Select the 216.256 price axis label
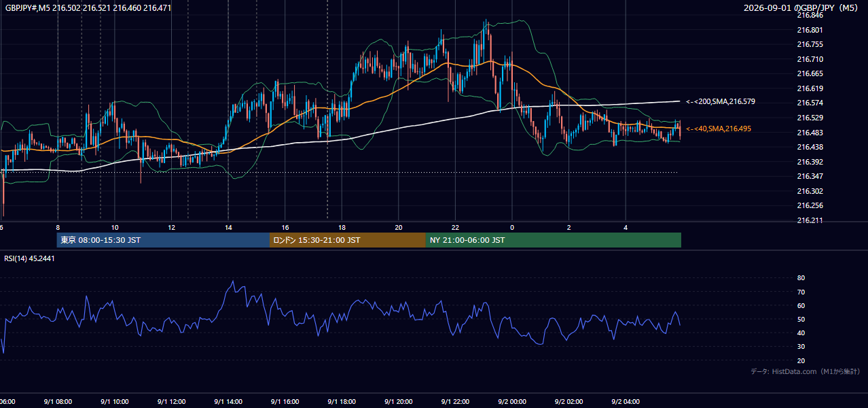The height and width of the screenshot is (408, 868). point(810,206)
